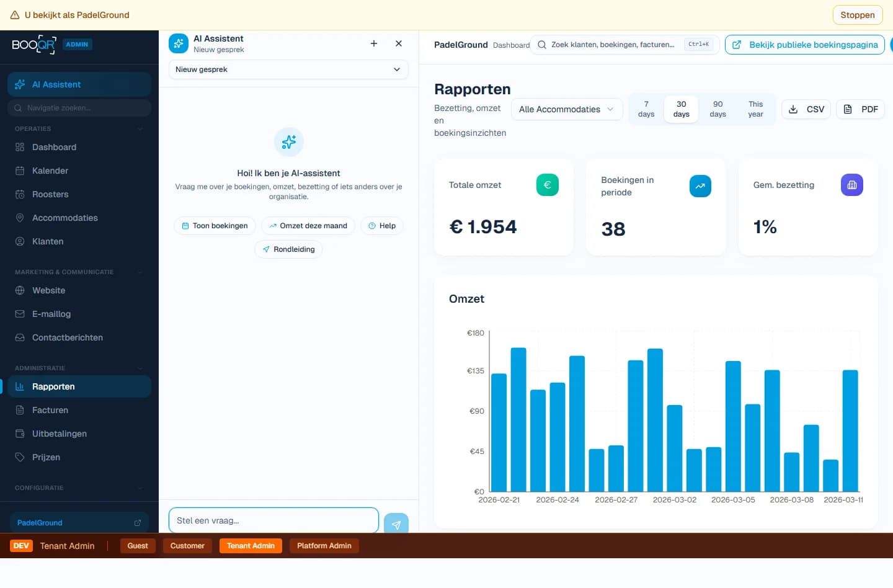Export the report as PDF
Screen dimensions: 893x588
pyautogui.click(x=860, y=109)
